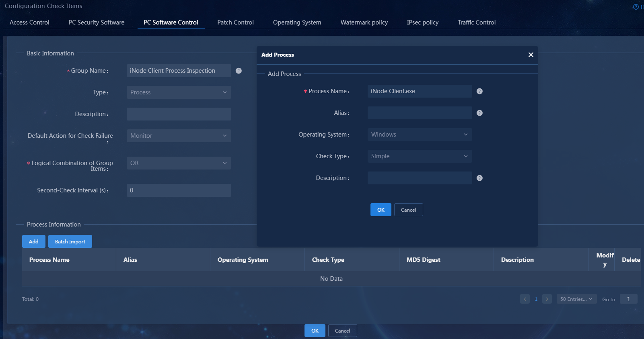Switch to Access Control tab

click(29, 22)
